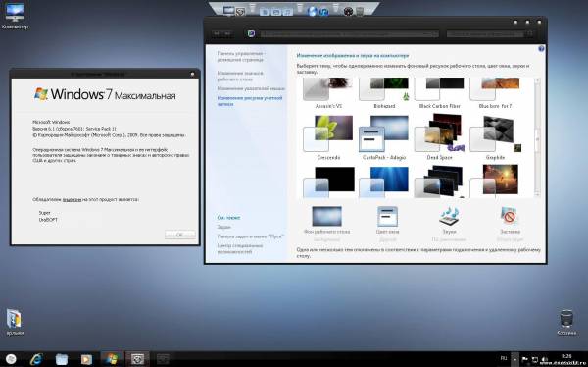
Task: Close the About Windows dialog
Action: 192,74
